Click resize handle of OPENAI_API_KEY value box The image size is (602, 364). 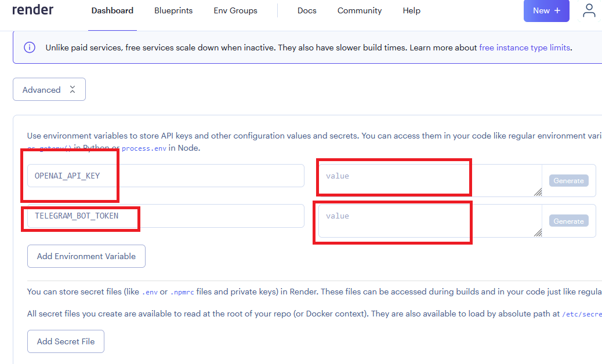click(538, 192)
